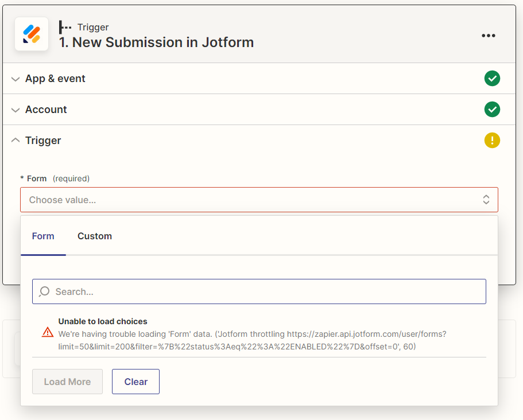The height and width of the screenshot is (420, 523).
Task: Collapse the Trigger section
Action: point(259,141)
